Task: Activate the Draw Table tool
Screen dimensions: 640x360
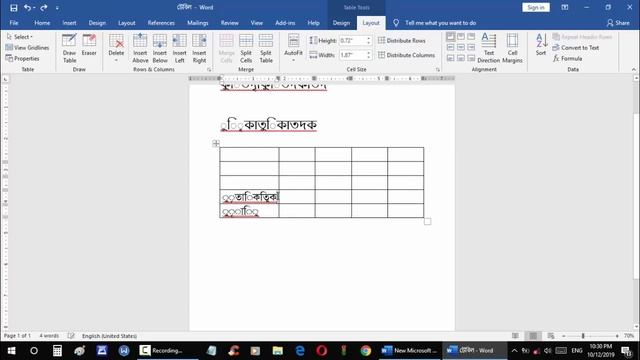Action: coord(69,48)
